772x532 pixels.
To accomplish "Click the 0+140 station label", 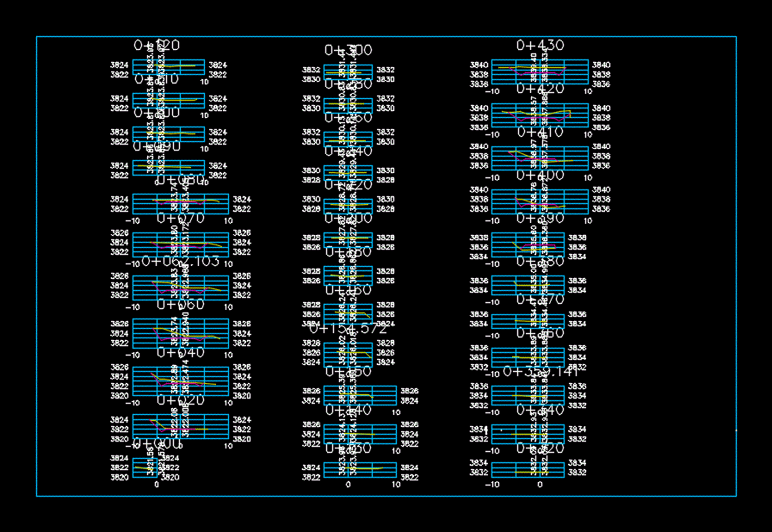I will 348,410.
